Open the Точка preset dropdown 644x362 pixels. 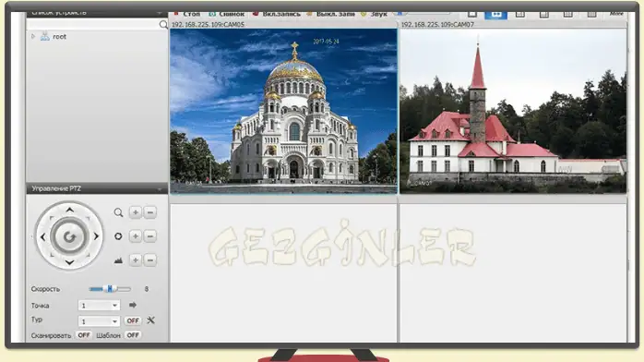click(x=99, y=306)
